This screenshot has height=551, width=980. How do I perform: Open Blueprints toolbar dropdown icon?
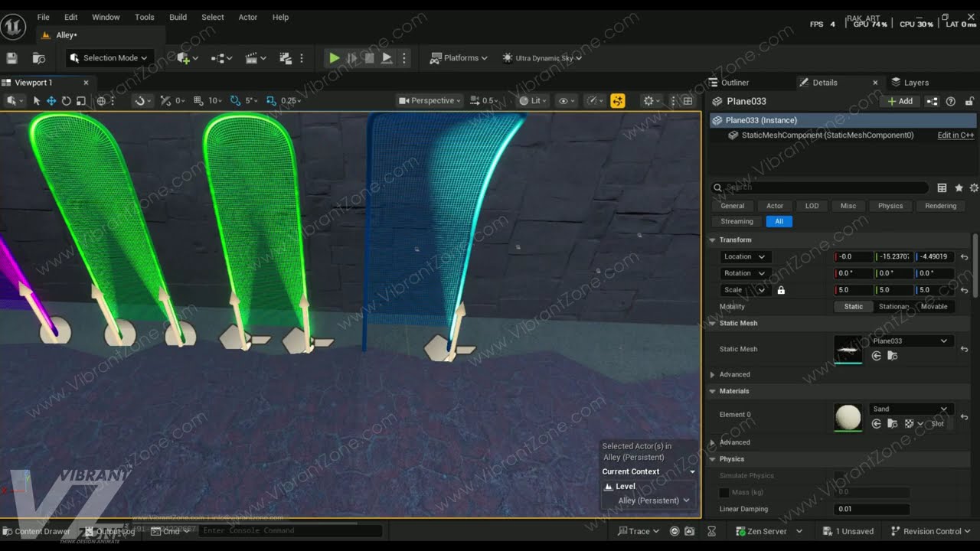pyautogui.click(x=221, y=57)
